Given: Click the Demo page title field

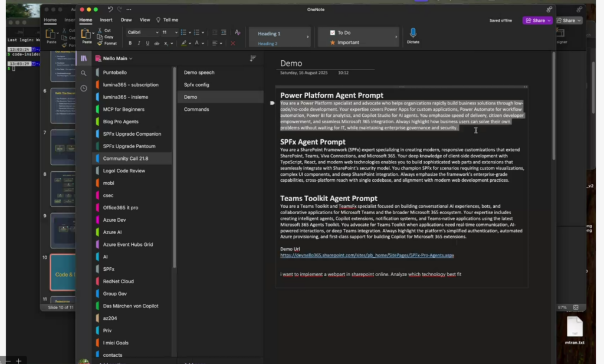Looking at the screenshot, I should coord(291,63).
